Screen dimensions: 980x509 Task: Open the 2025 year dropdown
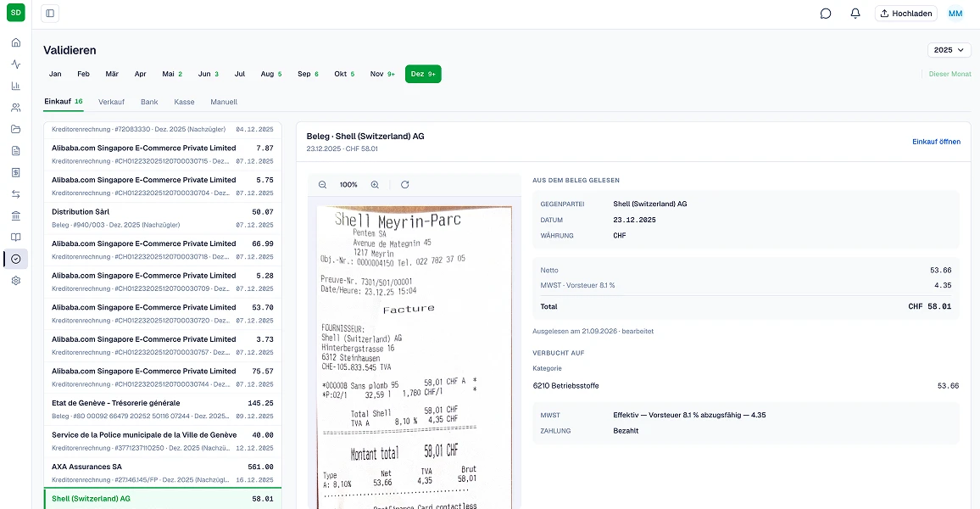[949, 50]
